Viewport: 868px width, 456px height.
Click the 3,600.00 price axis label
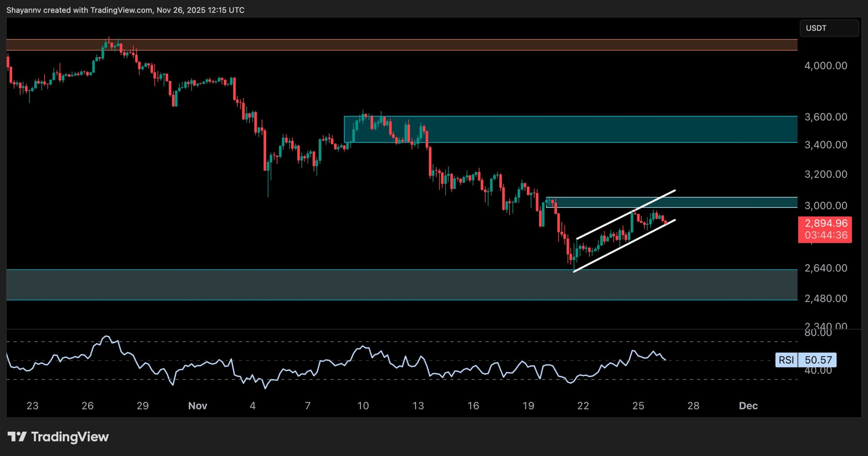coord(826,117)
